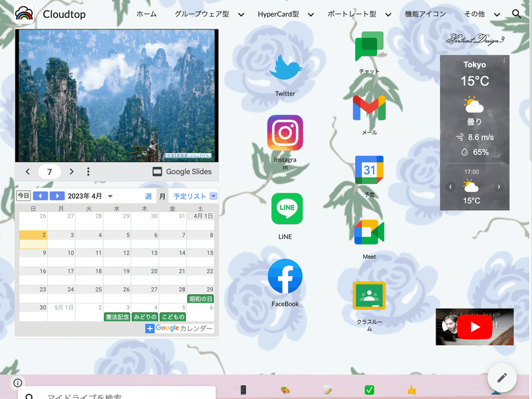Switch calendar to 週 view

click(148, 196)
